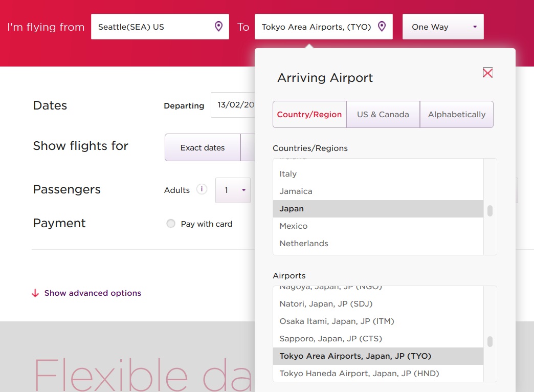The width and height of the screenshot is (534, 392).
Task: Select the Pay with card radio button
Action: (x=171, y=224)
